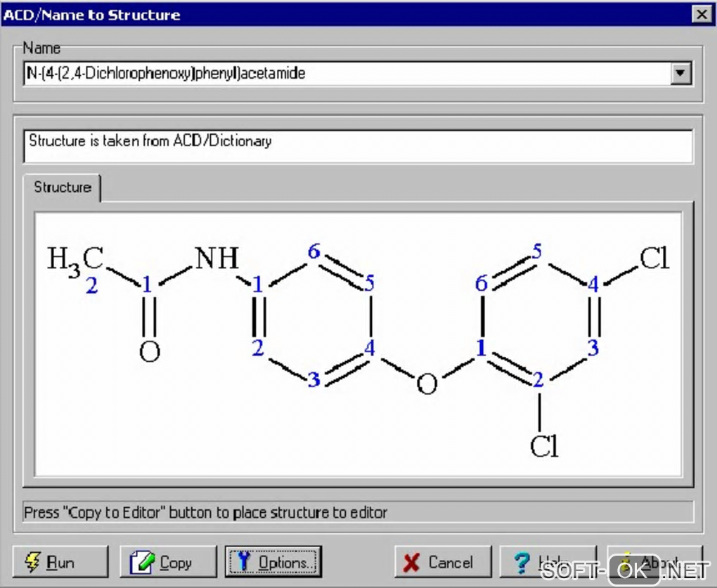Click the 'Name' group label
This screenshot has height=588, width=717.
(x=41, y=48)
